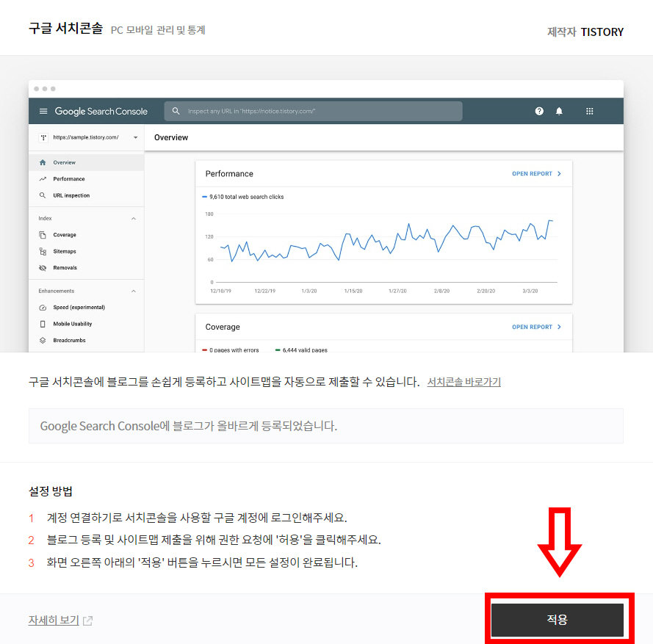Viewport: 653px width, 644px height.
Task: Click the Breadcrumbs layers icon
Action: (43, 341)
